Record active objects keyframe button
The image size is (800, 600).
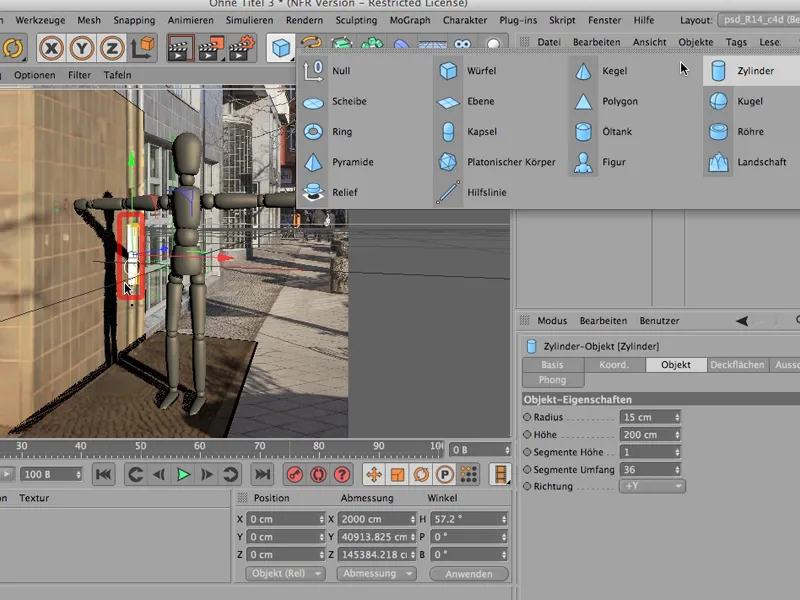[295, 474]
